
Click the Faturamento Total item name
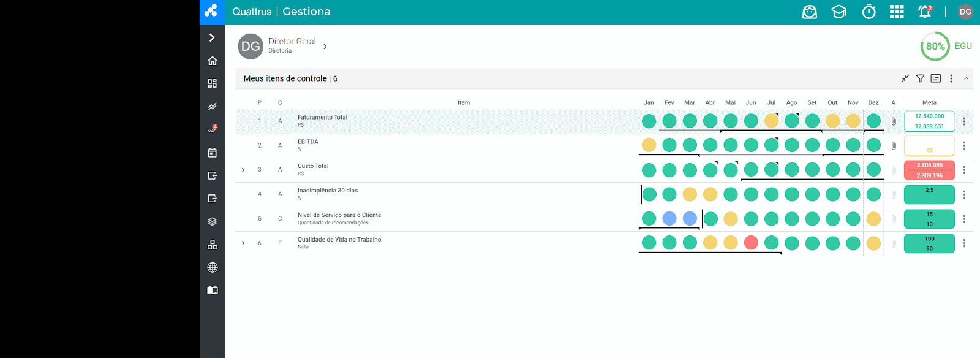[x=322, y=117]
